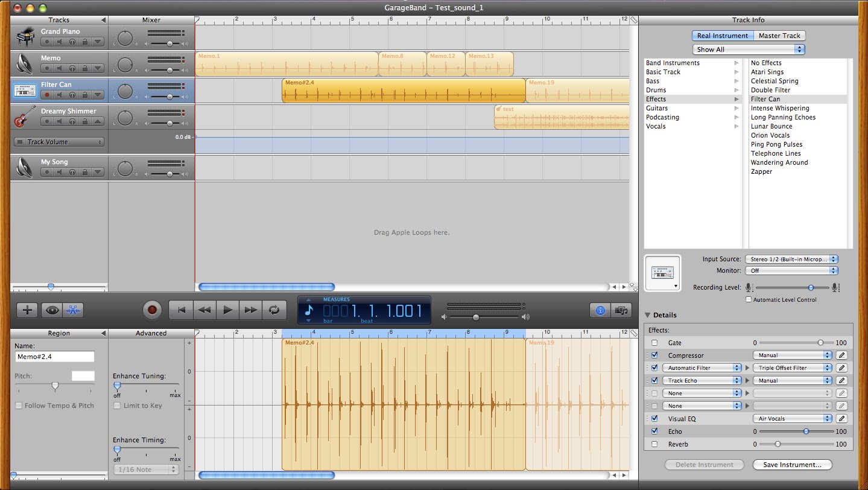This screenshot has height=490, width=868.
Task: Disable recording on the Filter Can track
Action: point(46,95)
